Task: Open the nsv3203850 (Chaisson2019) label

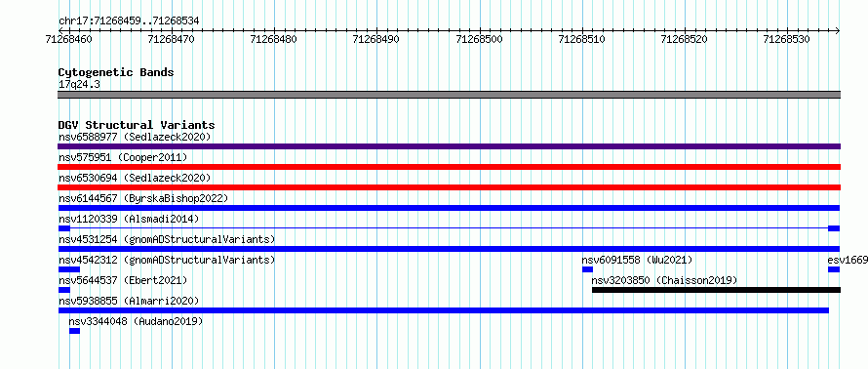Action: click(664, 280)
